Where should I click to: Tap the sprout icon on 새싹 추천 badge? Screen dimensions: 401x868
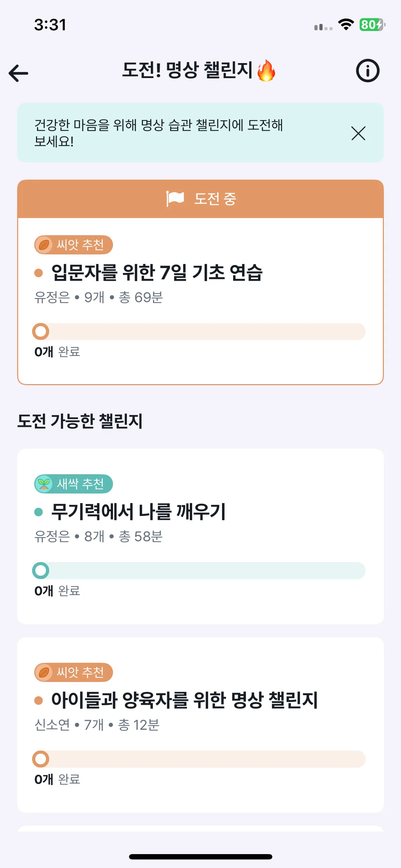[44, 484]
